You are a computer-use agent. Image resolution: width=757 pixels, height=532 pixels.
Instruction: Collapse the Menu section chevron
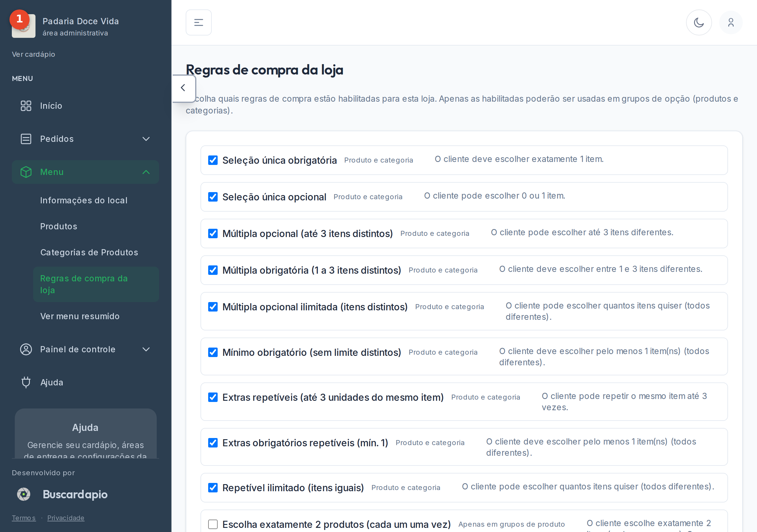[x=146, y=172]
